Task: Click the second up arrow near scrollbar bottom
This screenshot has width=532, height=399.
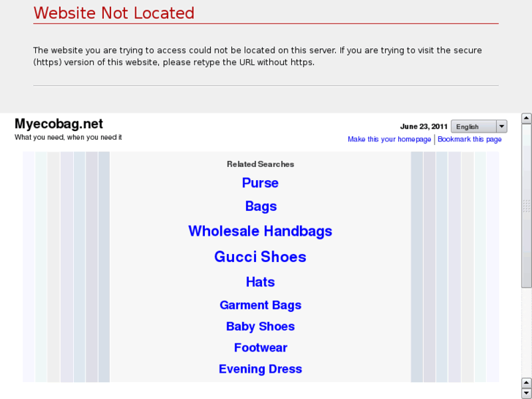Action: (526, 383)
